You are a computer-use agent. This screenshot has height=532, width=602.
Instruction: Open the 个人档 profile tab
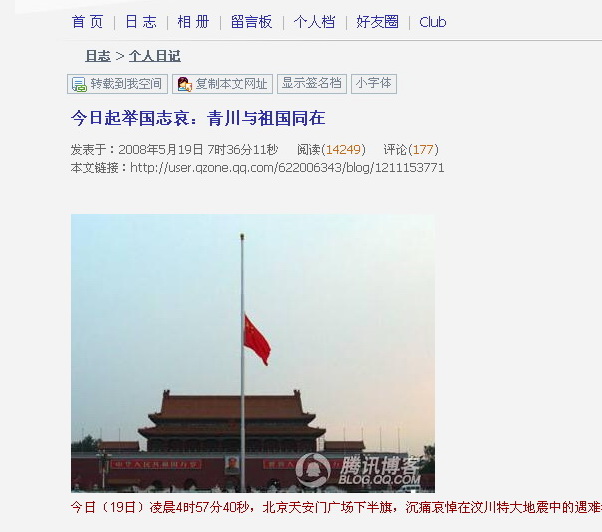pyautogui.click(x=314, y=22)
